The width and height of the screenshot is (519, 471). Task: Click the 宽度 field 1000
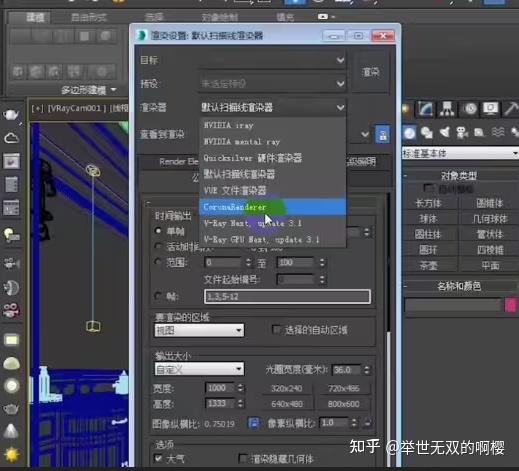click(x=220, y=388)
